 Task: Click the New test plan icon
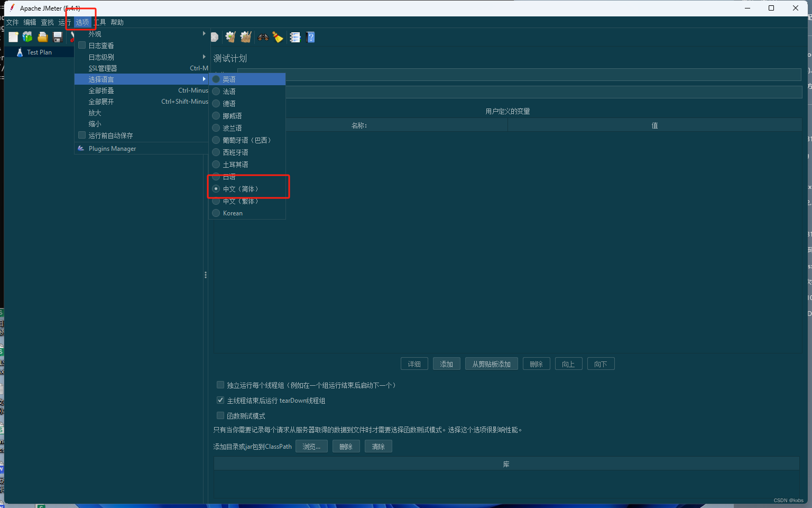click(13, 37)
